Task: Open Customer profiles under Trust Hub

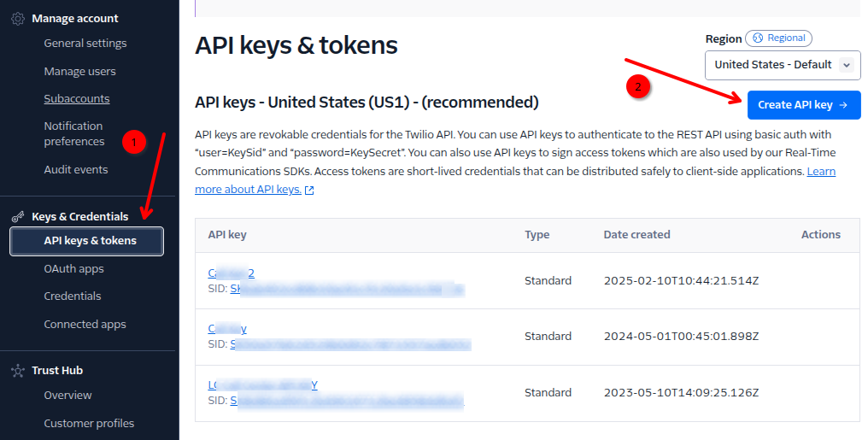Action: (89, 424)
